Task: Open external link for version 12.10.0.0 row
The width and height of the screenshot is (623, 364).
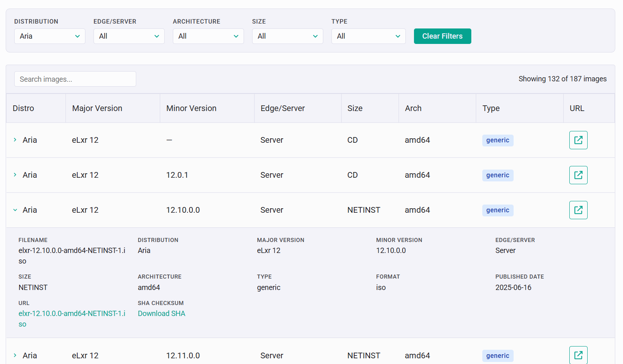Action: tap(578, 210)
